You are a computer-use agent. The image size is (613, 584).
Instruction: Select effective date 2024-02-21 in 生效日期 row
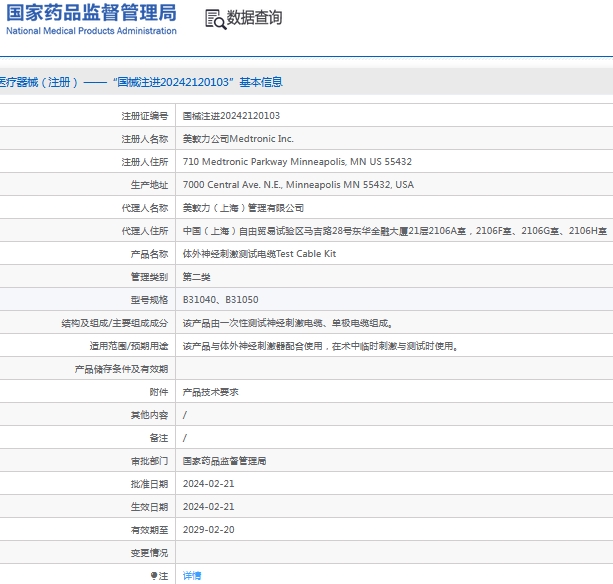coord(208,507)
